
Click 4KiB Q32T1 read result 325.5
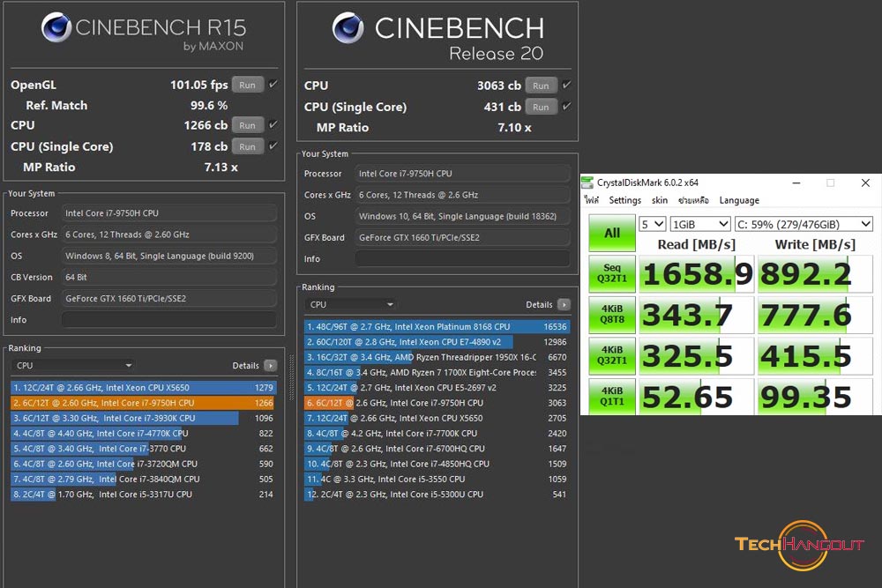[697, 356]
